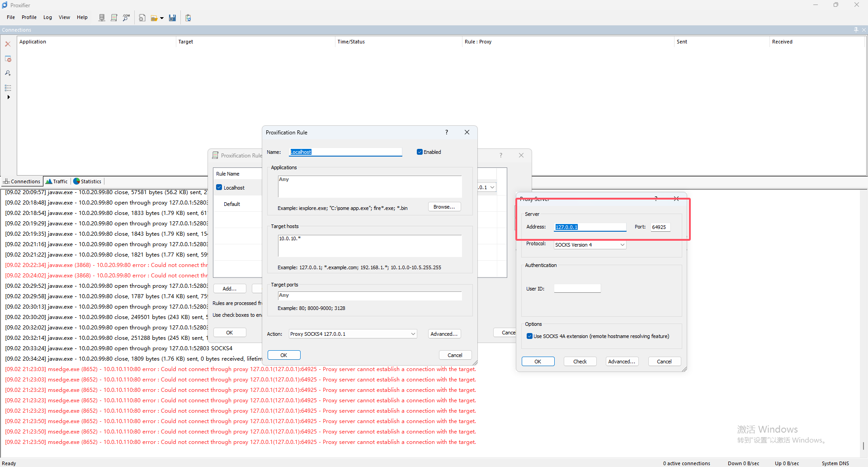Cancel the Proxy Server dialog

click(664, 362)
